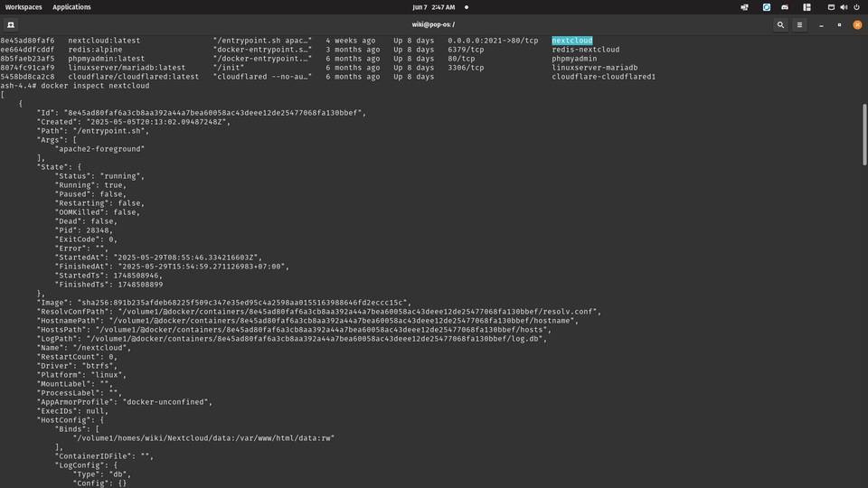Click the highlighted nextcloud container name
868x488 pixels.
[571, 41]
